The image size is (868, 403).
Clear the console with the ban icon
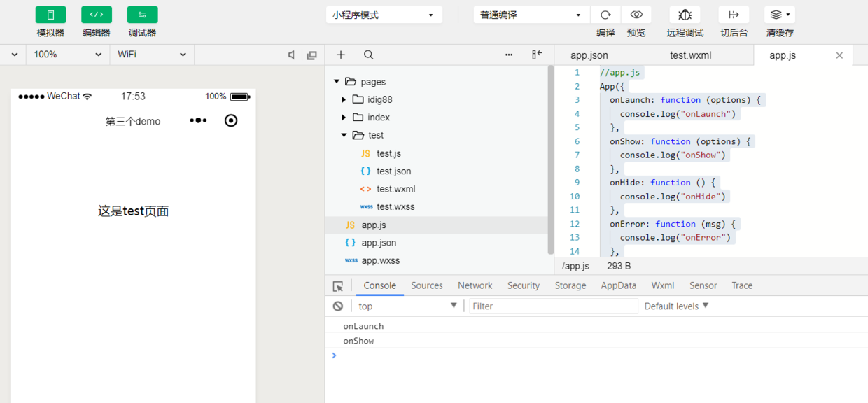tap(338, 306)
